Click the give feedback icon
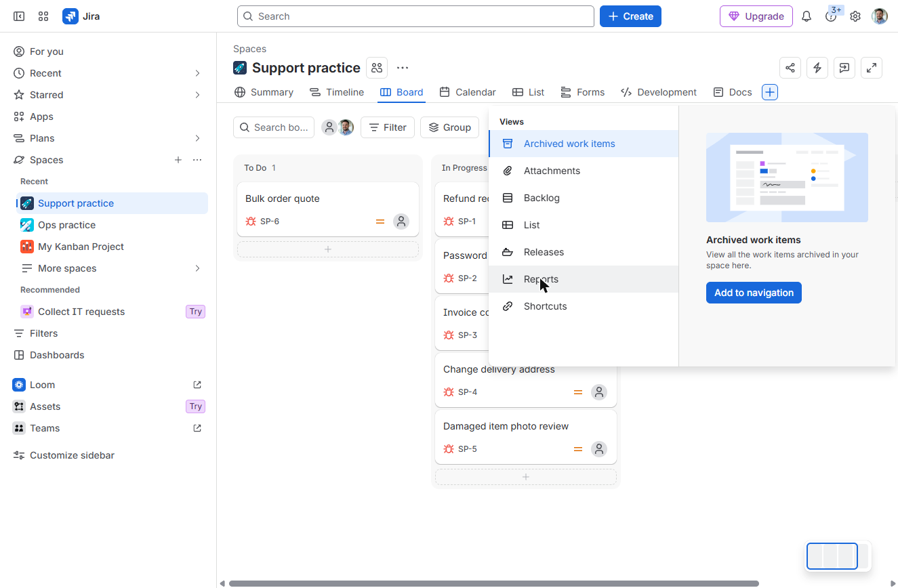Viewport: 898px width, 588px height. 844,68
